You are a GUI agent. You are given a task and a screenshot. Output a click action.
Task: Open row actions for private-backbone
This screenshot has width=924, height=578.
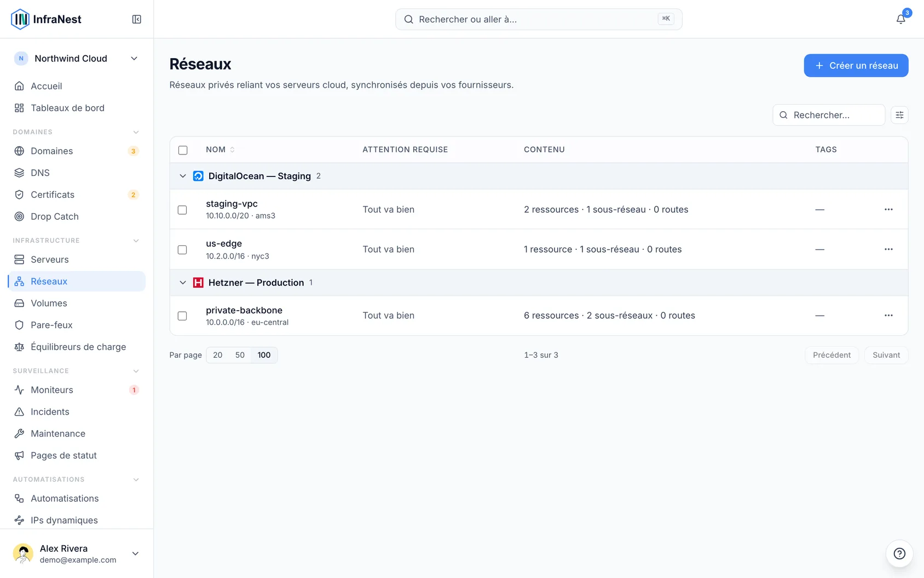pyautogui.click(x=888, y=316)
